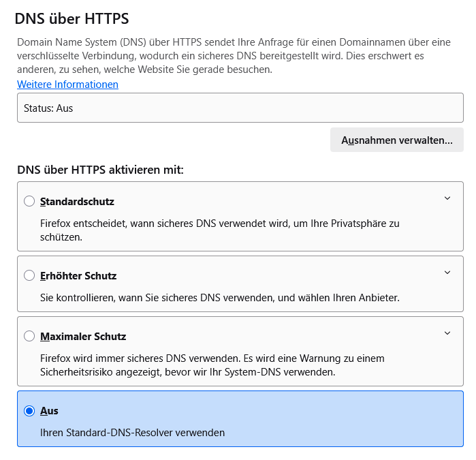Click the "DNS über HTTPS aktivieren mit:" subheading

100,169
